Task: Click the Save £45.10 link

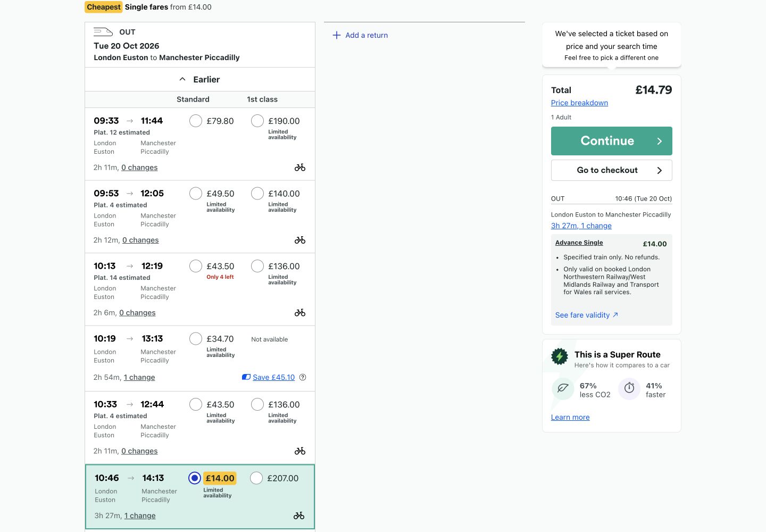Action: click(273, 377)
